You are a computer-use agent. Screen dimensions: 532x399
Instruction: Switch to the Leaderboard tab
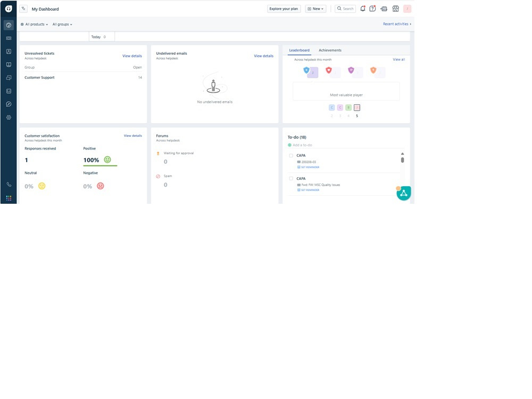(299, 50)
